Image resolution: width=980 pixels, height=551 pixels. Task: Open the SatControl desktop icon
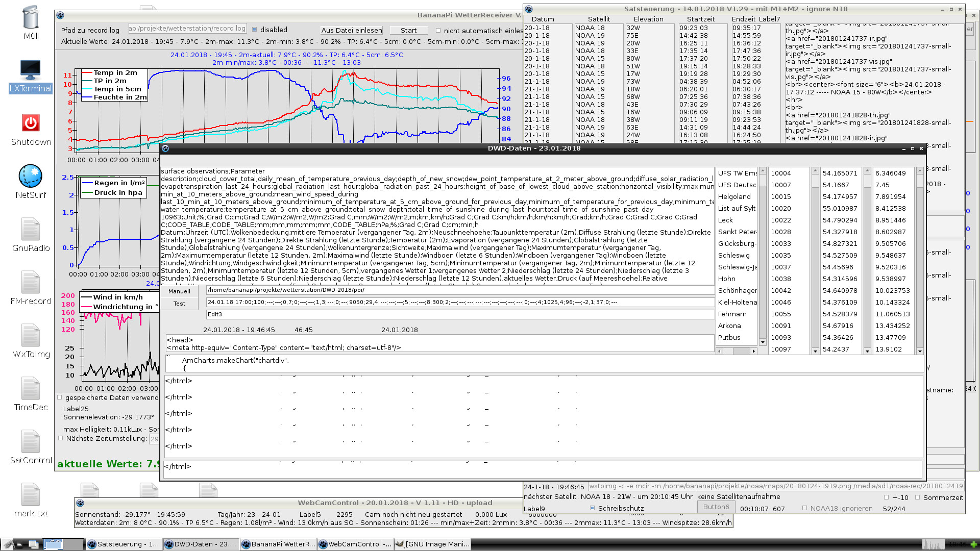[31, 441]
